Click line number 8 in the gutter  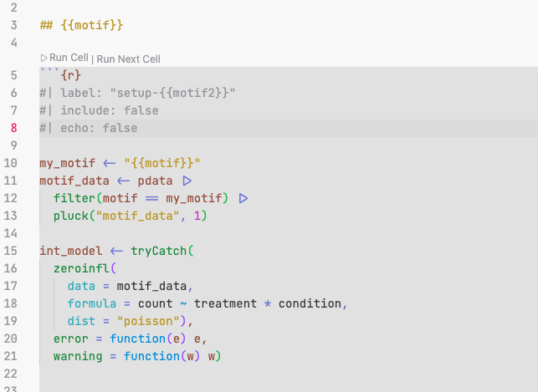point(13,128)
